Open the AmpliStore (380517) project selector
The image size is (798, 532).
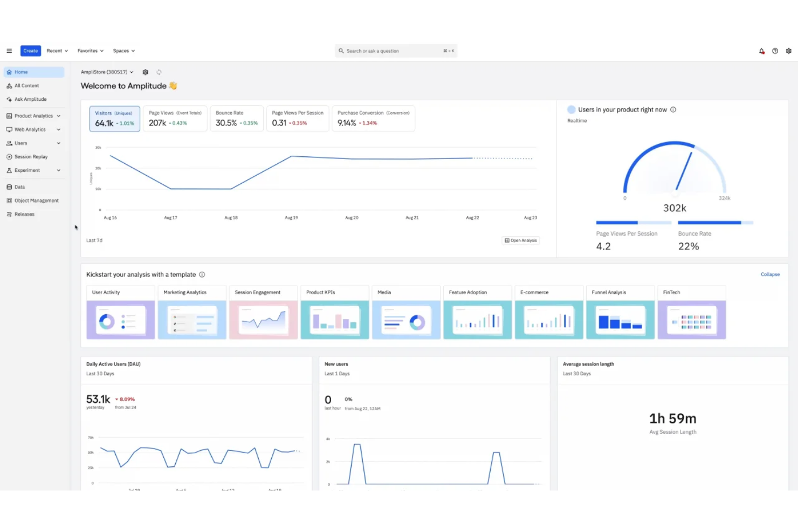[107, 72]
